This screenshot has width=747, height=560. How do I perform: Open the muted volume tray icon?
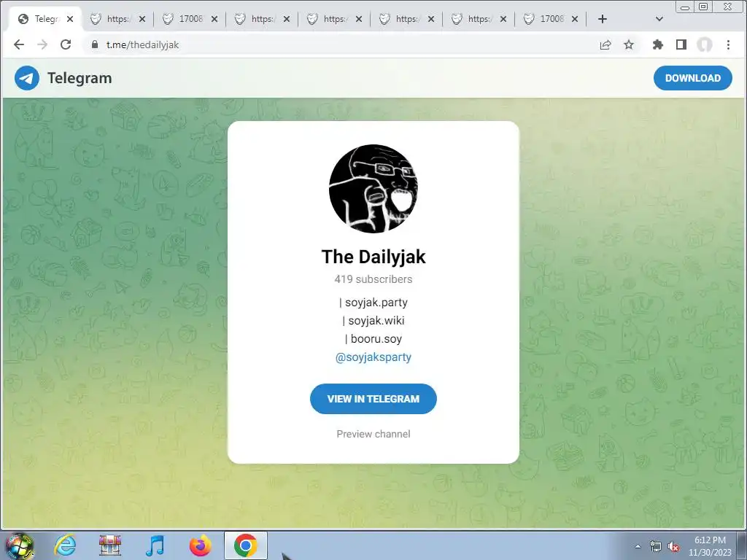[673, 547]
